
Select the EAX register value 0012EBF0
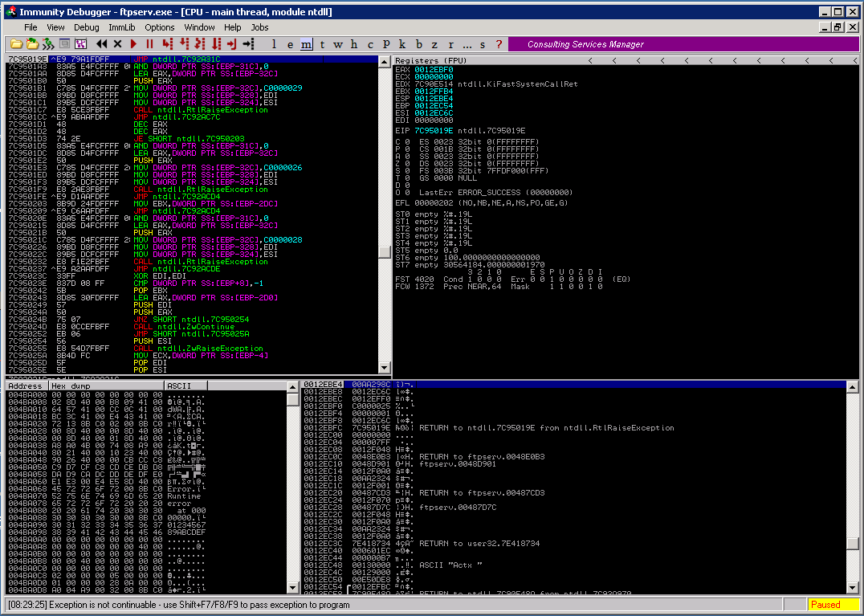click(434, 69)
